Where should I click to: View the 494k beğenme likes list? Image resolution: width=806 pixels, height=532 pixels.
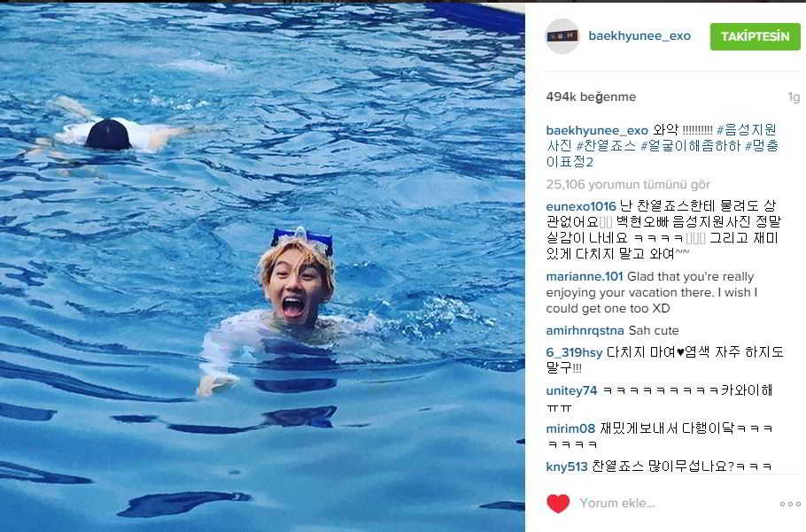(591, 96)
